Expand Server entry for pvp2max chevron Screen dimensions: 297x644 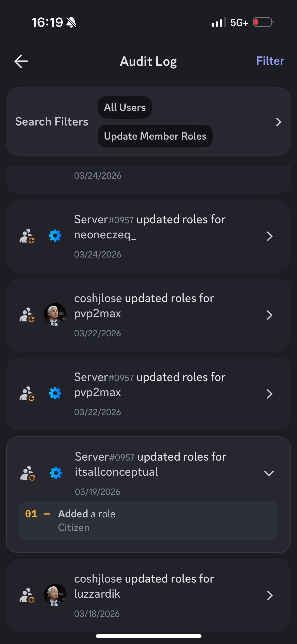(x=270, y=394)
